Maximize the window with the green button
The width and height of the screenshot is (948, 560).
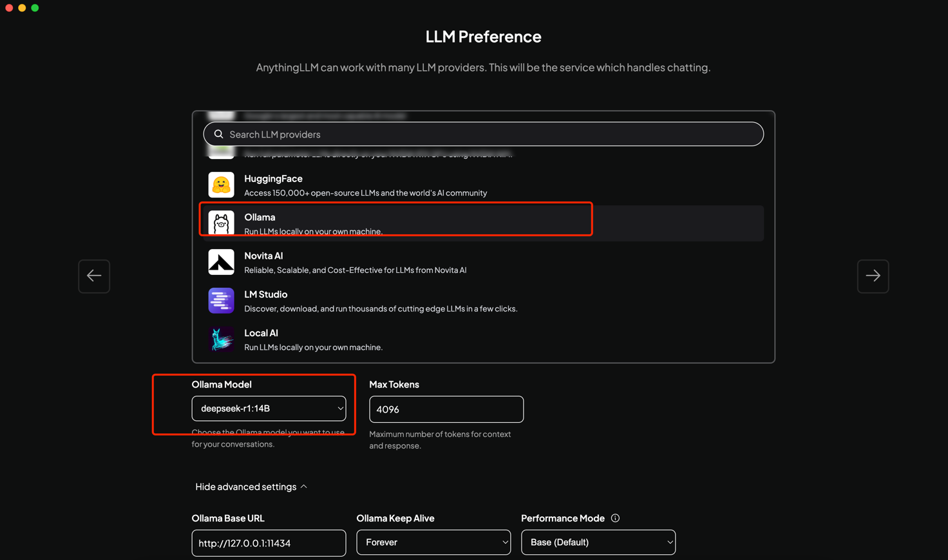click(35, 8)
